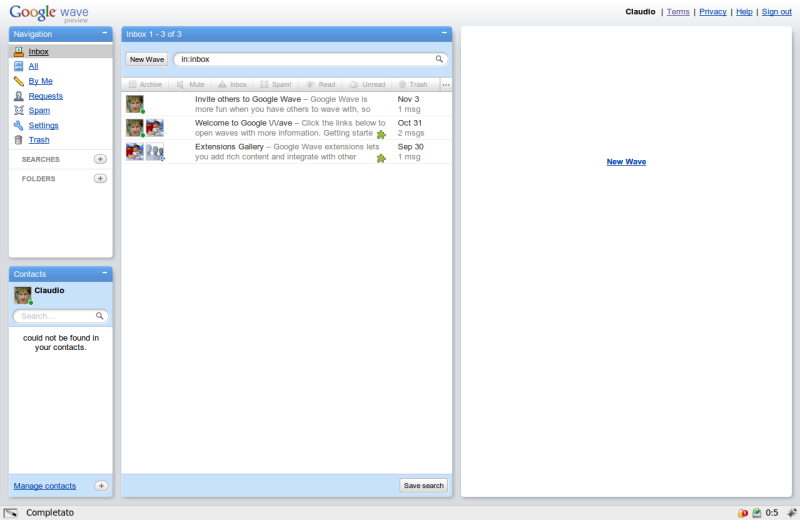
Task: Minimize the Inbox panel
Action: pyautogui.click(x=444, y=33)
